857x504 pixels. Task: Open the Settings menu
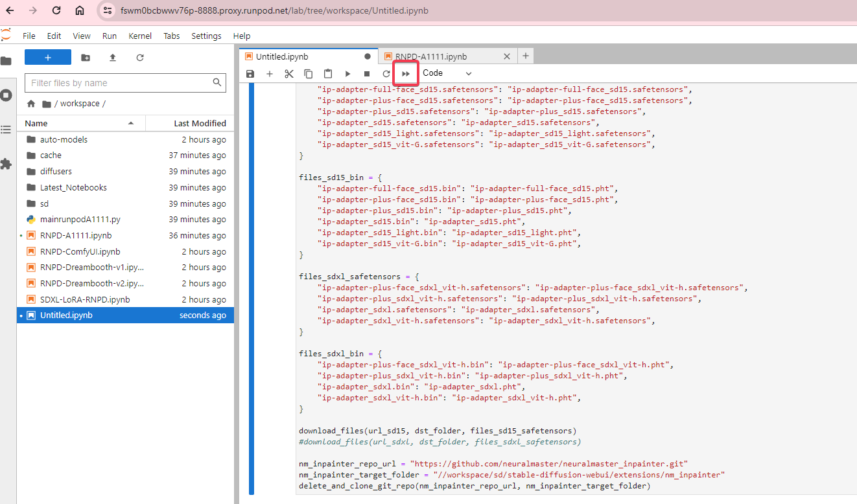pos(206,36)
